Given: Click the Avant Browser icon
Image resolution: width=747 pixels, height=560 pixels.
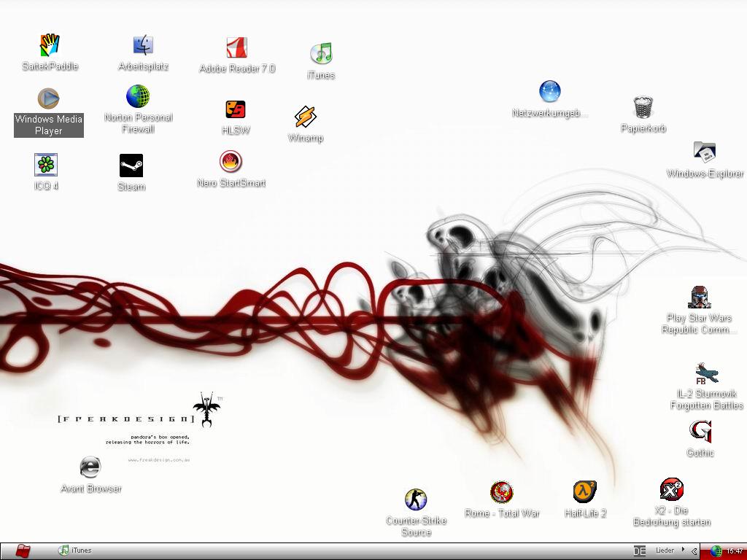Looking at the screenshot, I should point(90,467).
